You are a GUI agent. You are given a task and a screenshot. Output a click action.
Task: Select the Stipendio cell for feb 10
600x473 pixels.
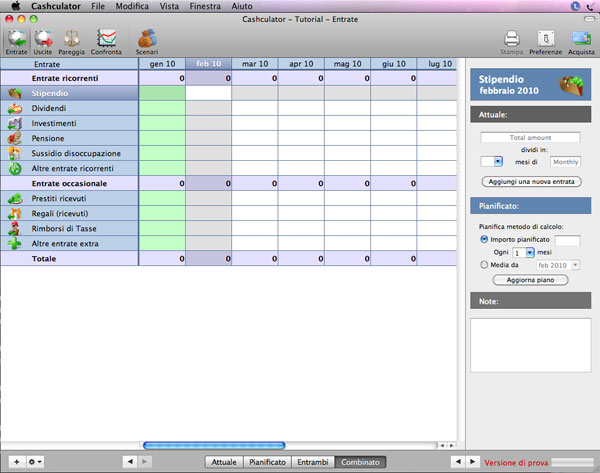click(x=209, y=93)
